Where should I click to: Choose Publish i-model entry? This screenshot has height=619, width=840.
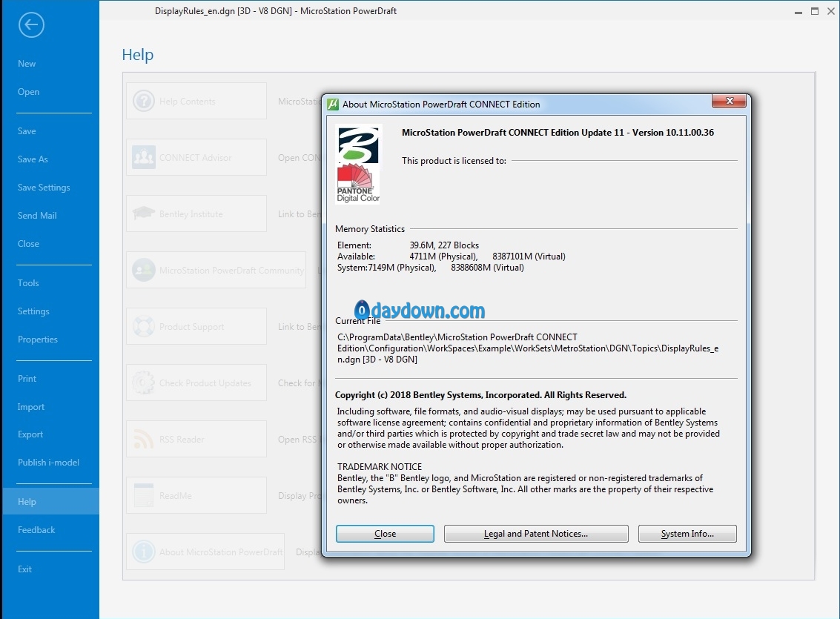pyautogui.click(x=48, y=463)
